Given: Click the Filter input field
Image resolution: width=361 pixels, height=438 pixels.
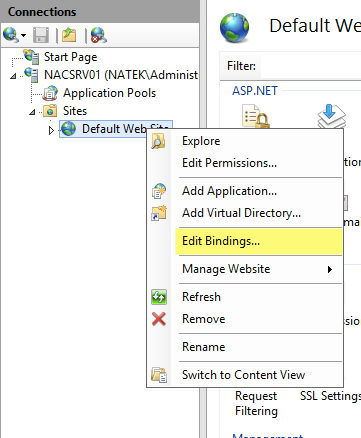Looking at the screenshot, I should pyautogui.click(x=311, y=66).
